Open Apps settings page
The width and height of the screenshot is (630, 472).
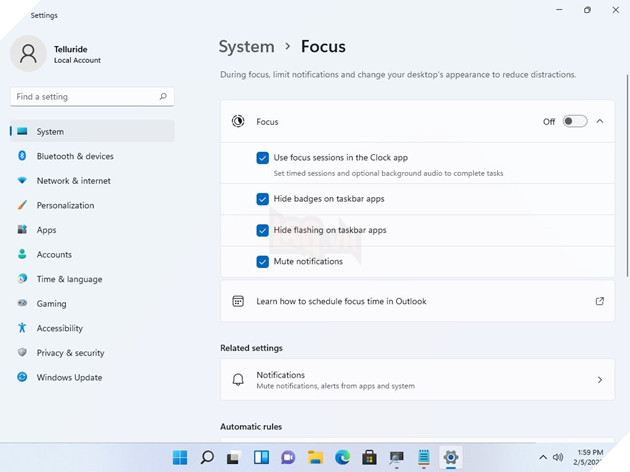click(x=92, y=229)
